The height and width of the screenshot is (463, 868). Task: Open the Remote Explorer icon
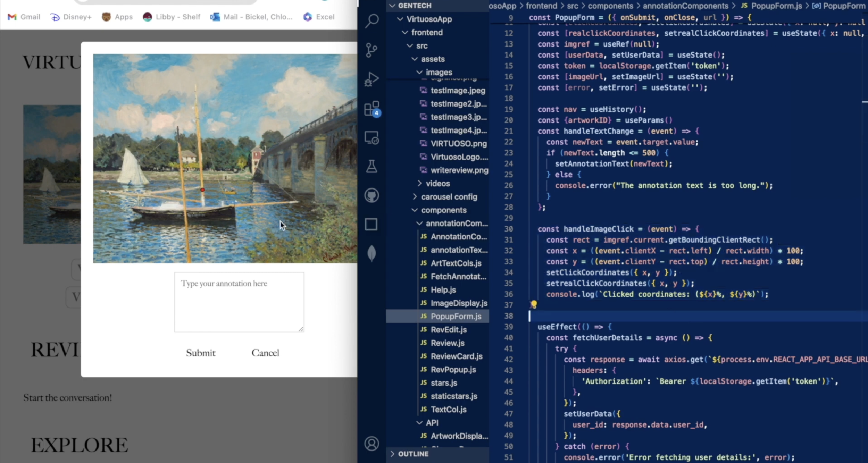(x=372, y=138)
